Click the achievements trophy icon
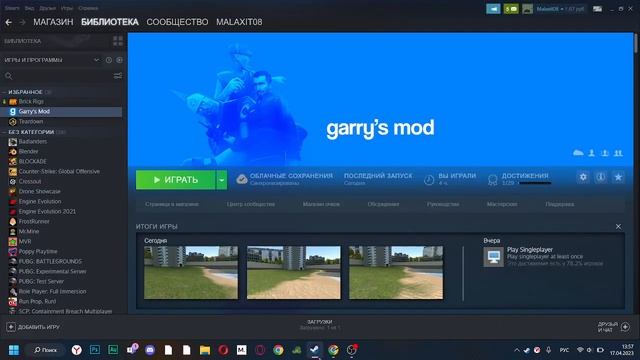 coord(493,180)
